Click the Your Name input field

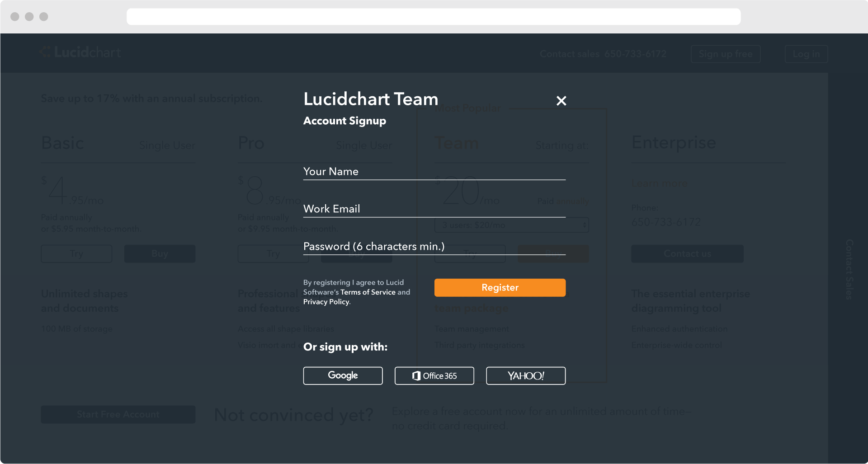coord(434,172)
